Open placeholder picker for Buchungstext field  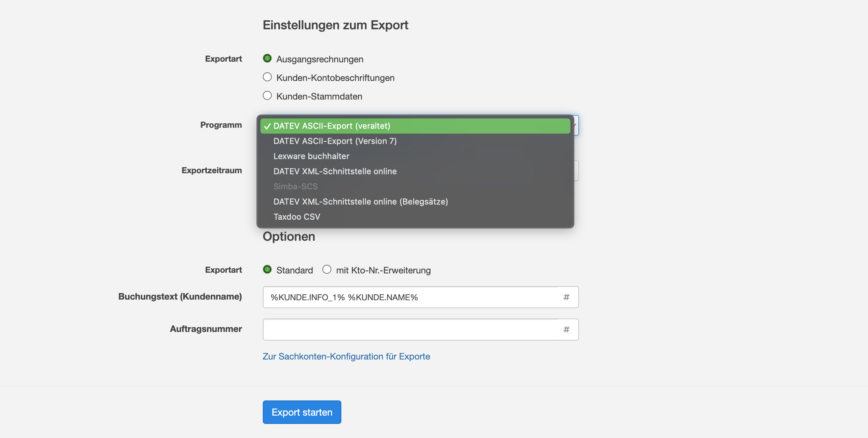568,297
